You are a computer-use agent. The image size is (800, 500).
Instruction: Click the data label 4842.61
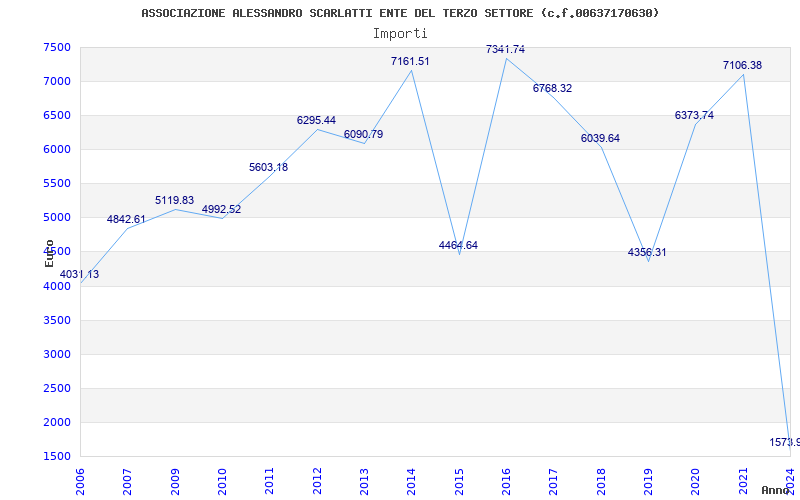(126, 219)
